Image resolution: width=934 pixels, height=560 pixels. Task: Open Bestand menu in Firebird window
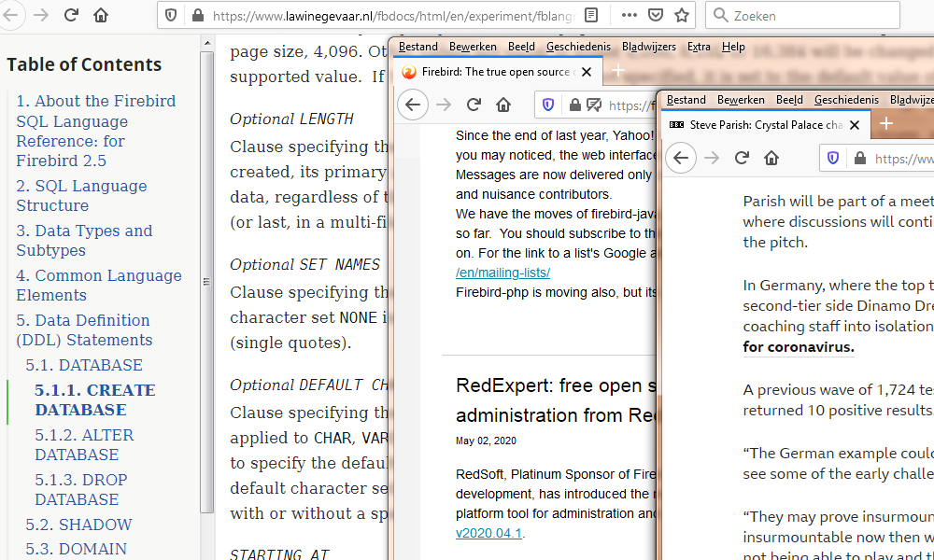tap(418, 47)
